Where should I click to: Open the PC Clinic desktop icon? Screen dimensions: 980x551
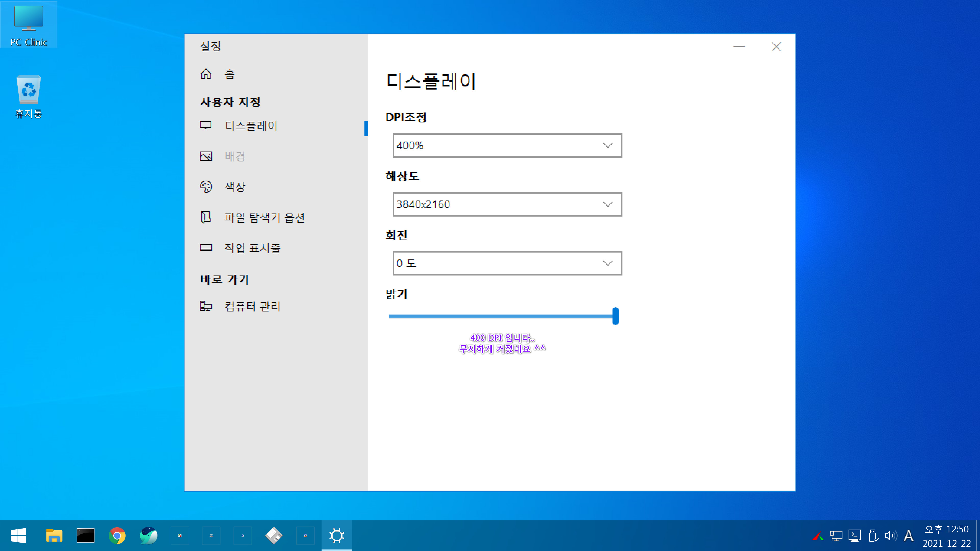pyautogui.click(x=29, y=25)
